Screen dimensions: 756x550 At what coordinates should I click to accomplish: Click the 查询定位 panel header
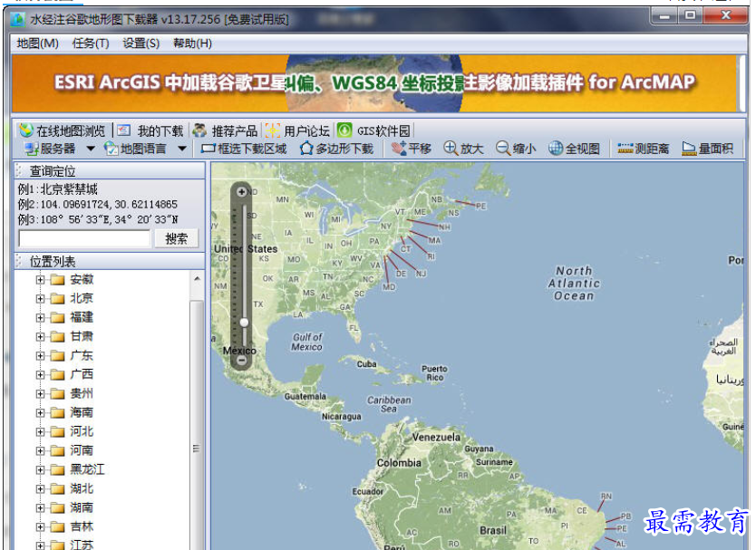pos(110,170)
